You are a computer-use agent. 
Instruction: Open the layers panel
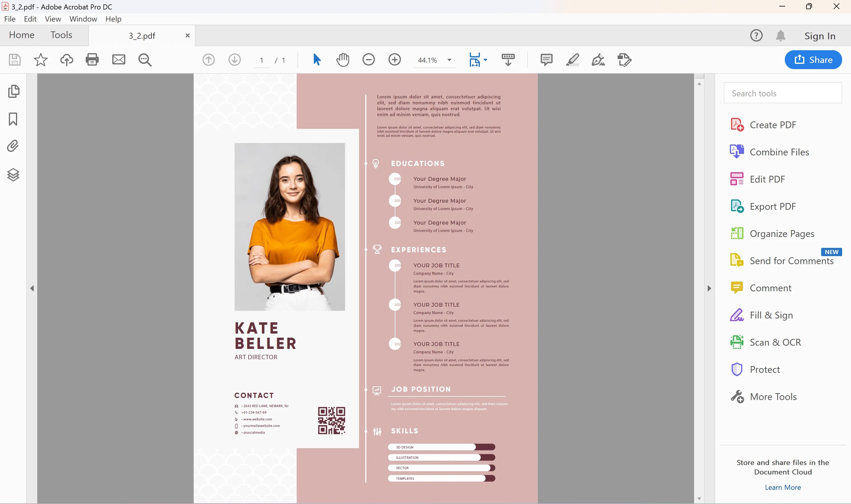[x=13, y=175]
